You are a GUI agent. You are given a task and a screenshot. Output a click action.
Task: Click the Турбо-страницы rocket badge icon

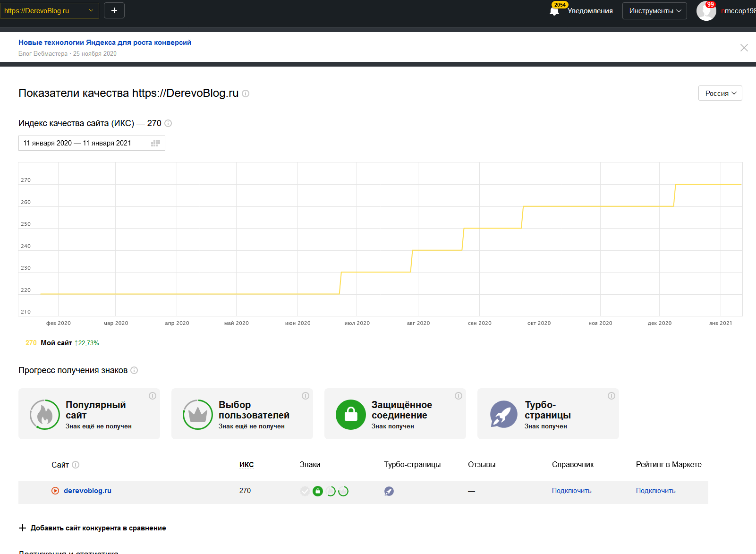coord(503,415)
